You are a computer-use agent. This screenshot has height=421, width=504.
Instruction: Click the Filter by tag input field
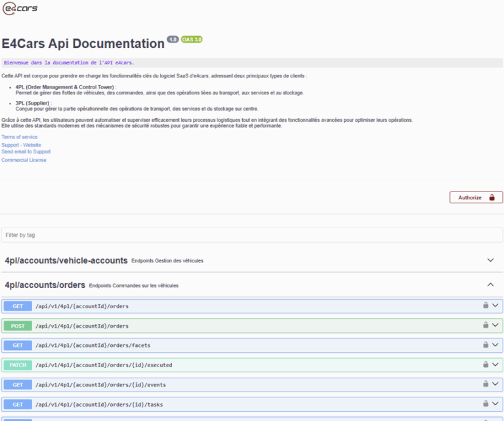[251, 235]
